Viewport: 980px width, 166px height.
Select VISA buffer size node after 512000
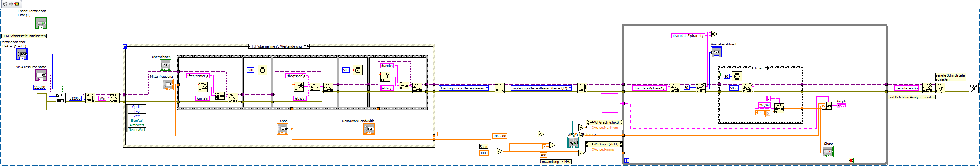tap(90, 98)
